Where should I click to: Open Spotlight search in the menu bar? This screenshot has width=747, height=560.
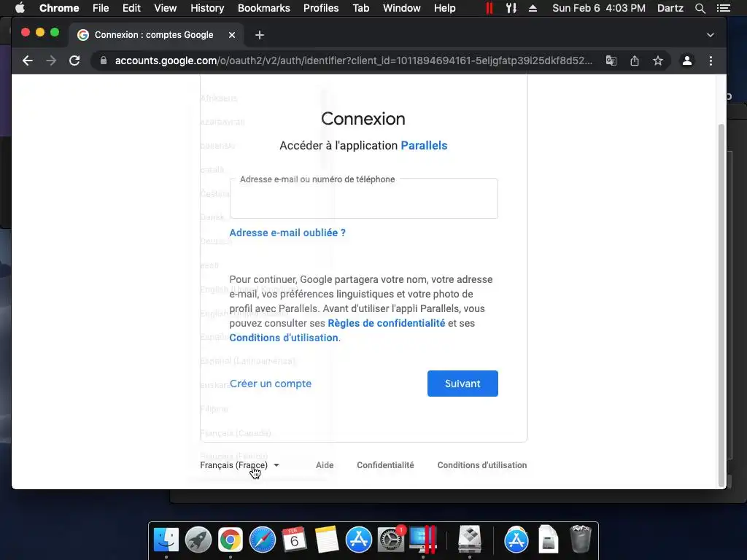point(700,8)
